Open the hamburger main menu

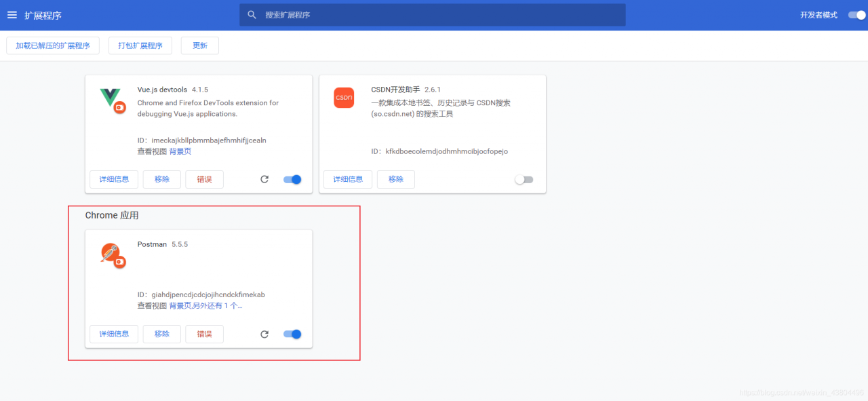[x=12, y=15]
